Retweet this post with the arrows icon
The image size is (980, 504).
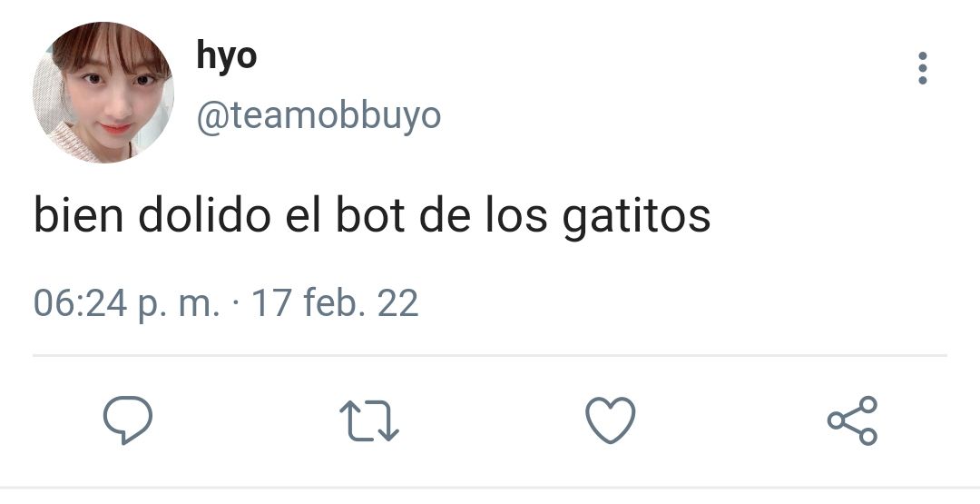[x=368, y=420]
